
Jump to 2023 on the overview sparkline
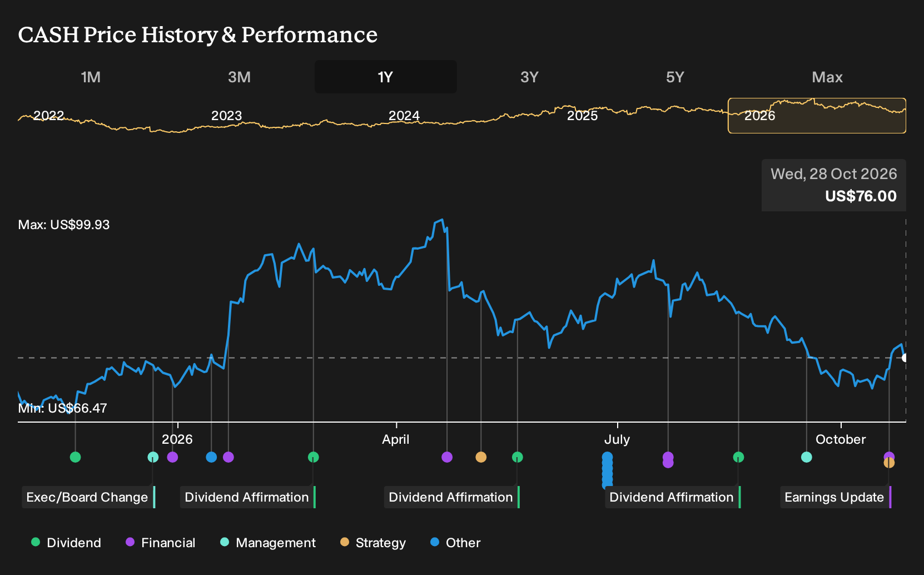tap(226, 116)
